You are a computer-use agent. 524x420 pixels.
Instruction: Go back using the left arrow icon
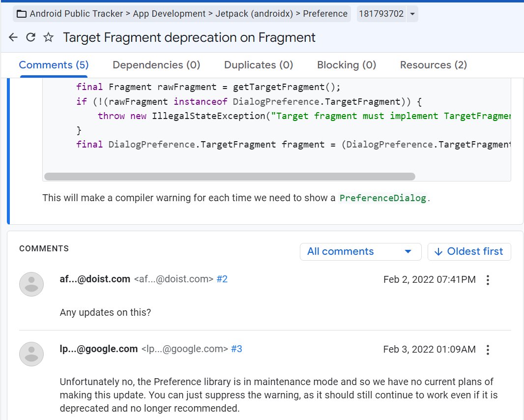tap(13, 37)
